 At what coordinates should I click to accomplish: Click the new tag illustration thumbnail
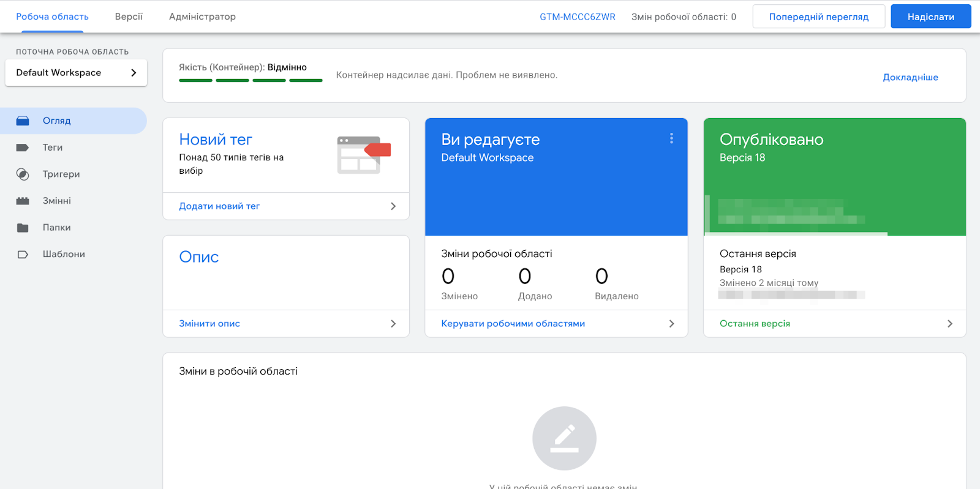pos(364,155)
